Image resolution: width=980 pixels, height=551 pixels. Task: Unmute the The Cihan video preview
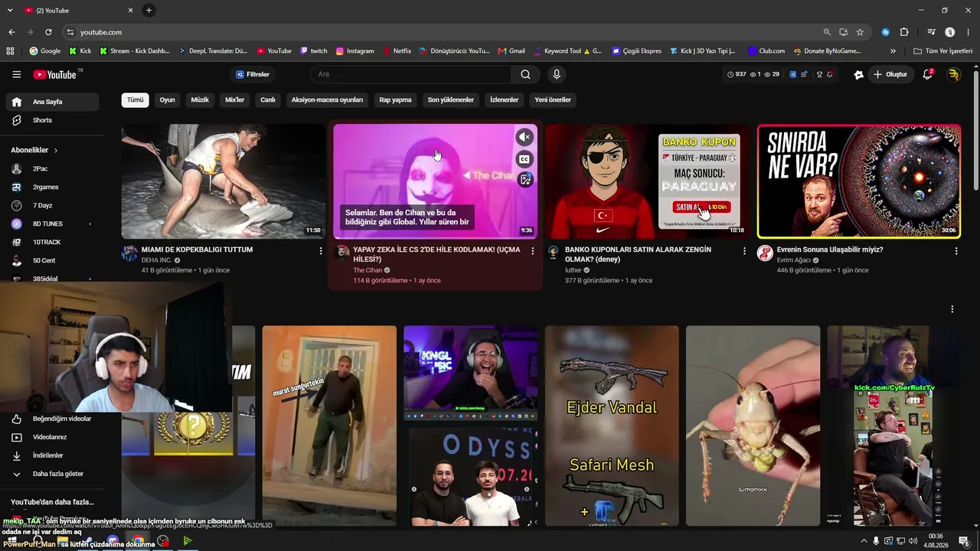[524, 137]
